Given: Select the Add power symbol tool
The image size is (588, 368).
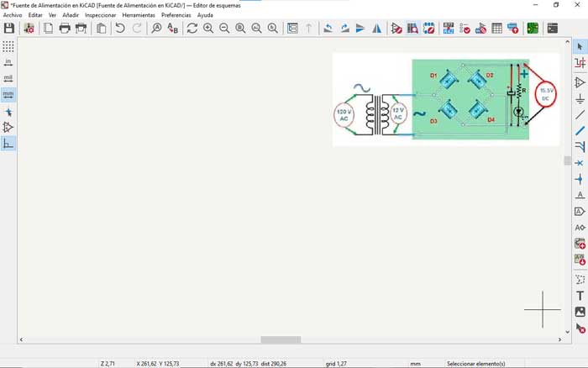Looking at the screenshot, I should (x=580, y=98).
